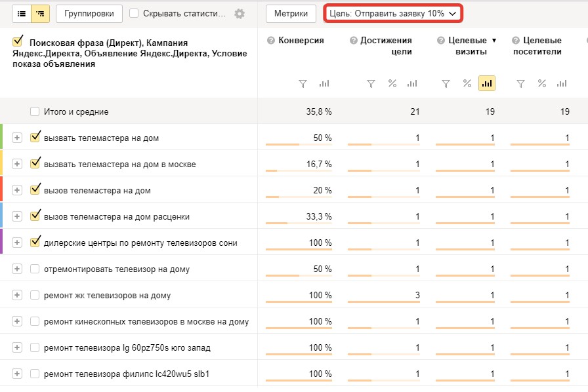The image size is (588, 392).
Task: Toggle percent icon under Достижения цели
Action: (x=392, y=83)
